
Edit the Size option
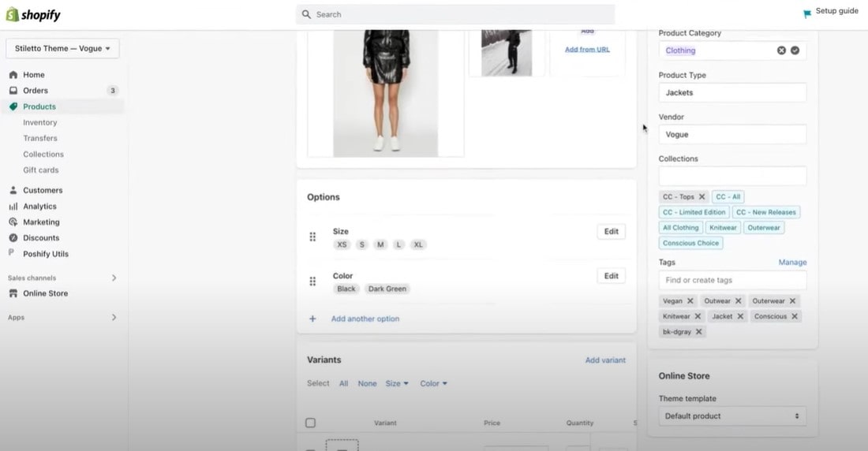pos(611,231)
